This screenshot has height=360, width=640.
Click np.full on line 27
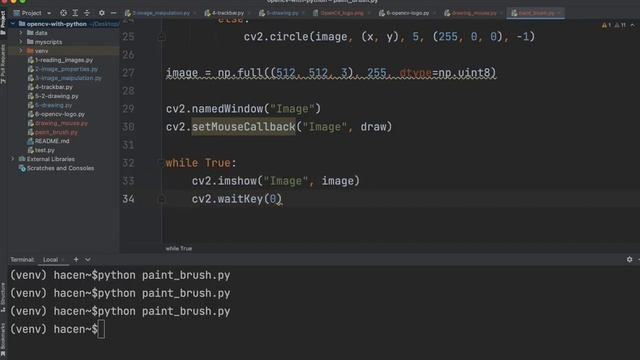tap(240, 73)
